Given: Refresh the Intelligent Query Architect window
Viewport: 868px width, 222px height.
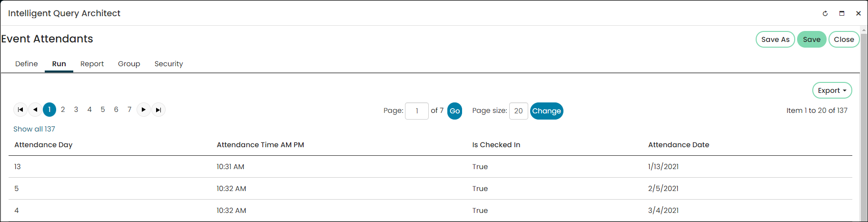Looking at the screenshot, I should (x=825, y=13).
